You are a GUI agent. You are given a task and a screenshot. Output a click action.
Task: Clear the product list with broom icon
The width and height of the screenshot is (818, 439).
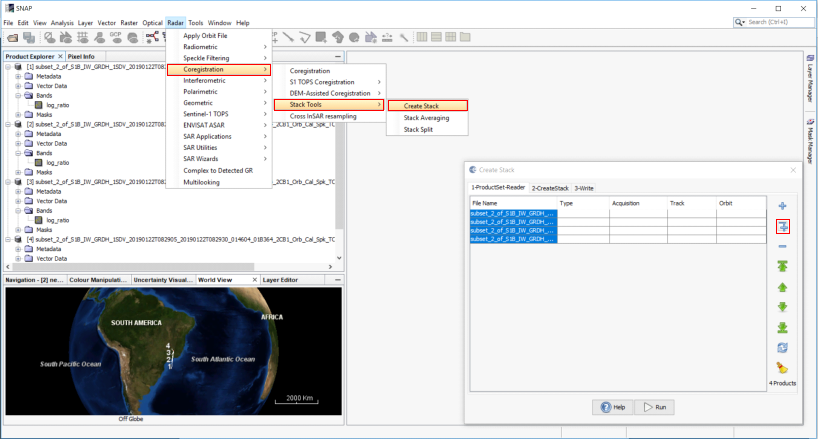pyautogui.click(x=782, y=368)
